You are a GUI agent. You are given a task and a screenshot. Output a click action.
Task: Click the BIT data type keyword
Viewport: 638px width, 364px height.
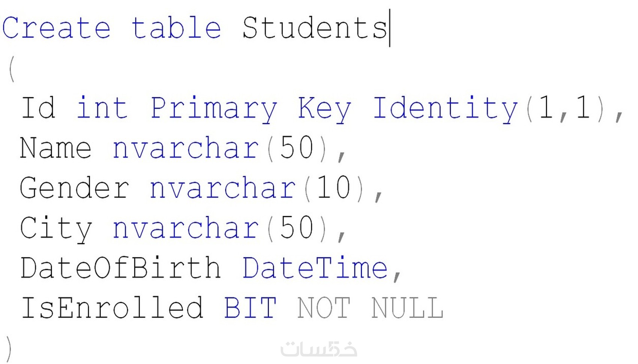(x=250, y=308)
